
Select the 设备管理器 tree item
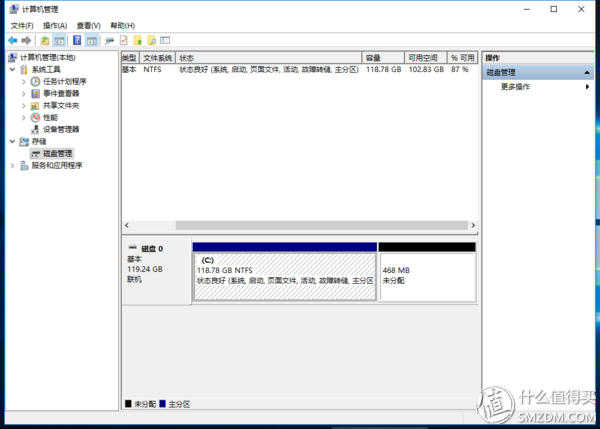(61, 129)
